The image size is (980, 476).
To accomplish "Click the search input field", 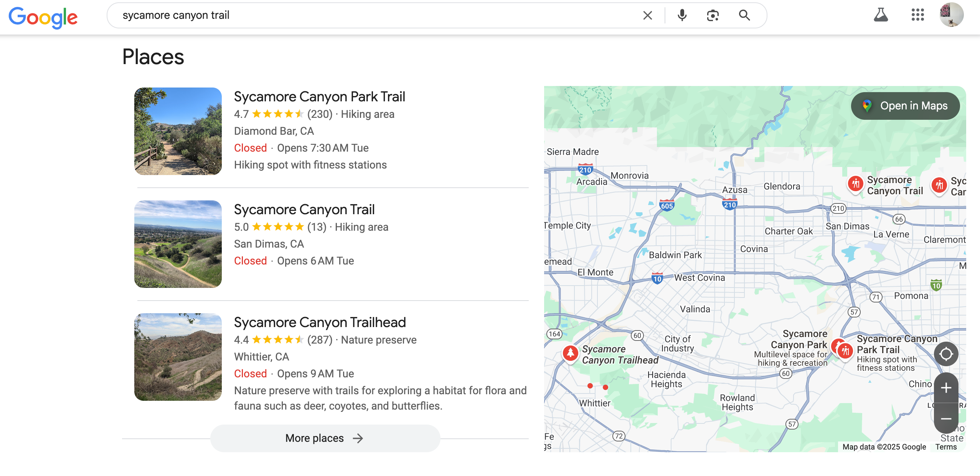I will coord(376,15).
